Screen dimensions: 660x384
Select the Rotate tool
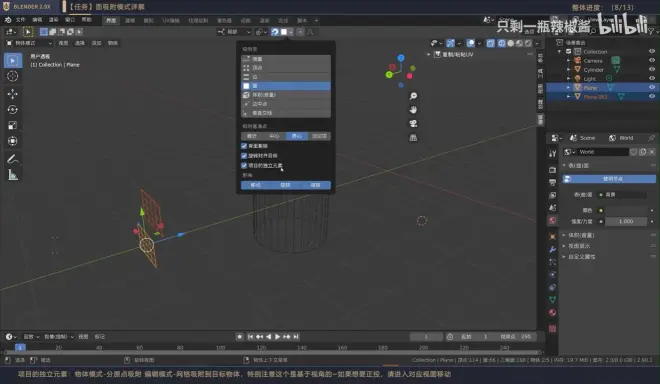[13, 109]
